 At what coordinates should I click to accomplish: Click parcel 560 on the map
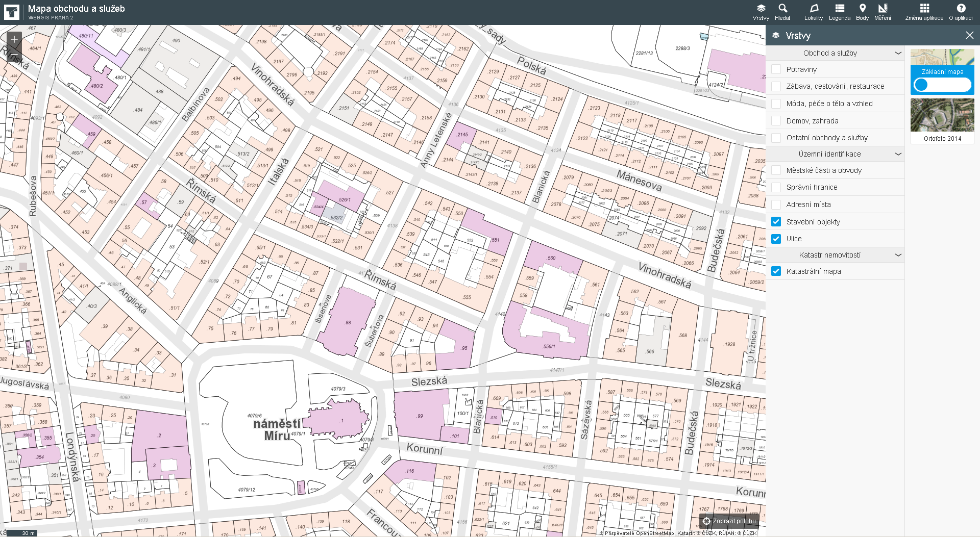point(551,258)
